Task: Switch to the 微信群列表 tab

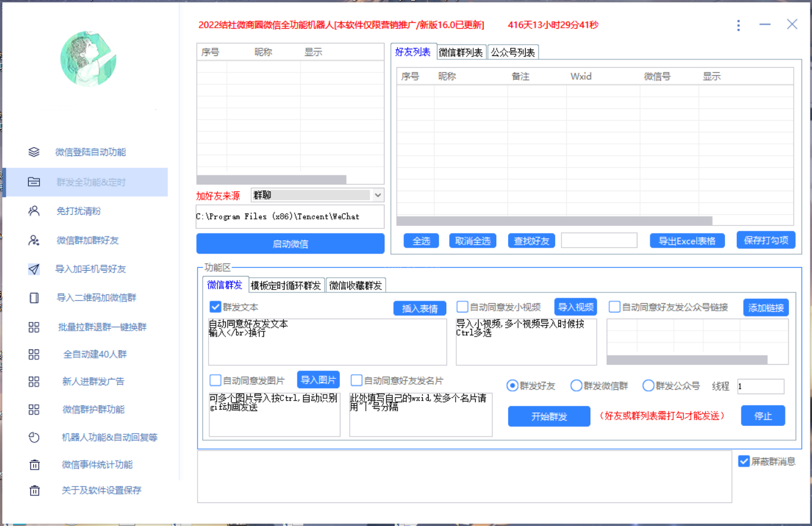Action: (x=461, y=52)
